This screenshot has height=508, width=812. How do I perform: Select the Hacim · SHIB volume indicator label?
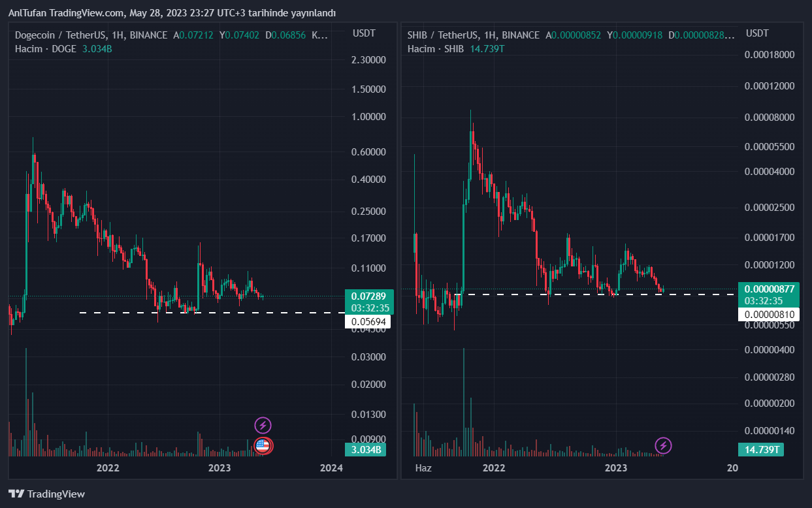(x=436, y=49)
